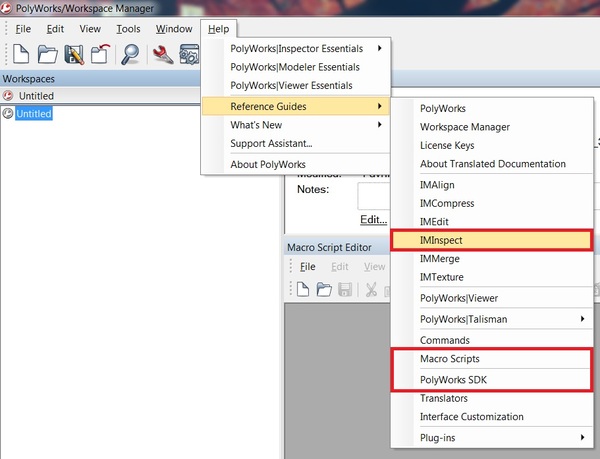Click New icon in Macro Script Editor toolbar
The width and height of the screenshot is (600, 459).
point(302,290)
